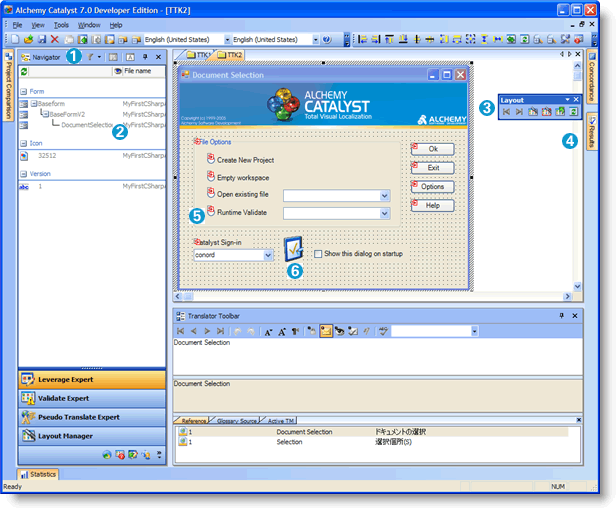Open the Translator Toolbar dropdown box
The width and height of the screenshot is (616, 510).
click(475, 332)
